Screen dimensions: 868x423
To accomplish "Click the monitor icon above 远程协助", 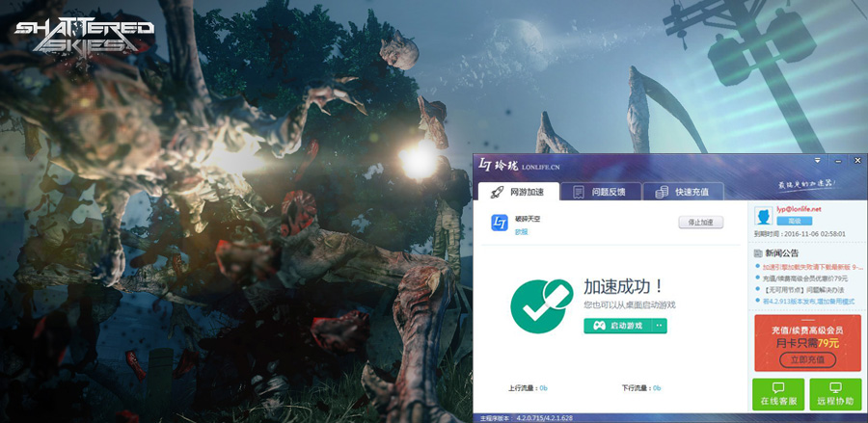I will point(835,387).
